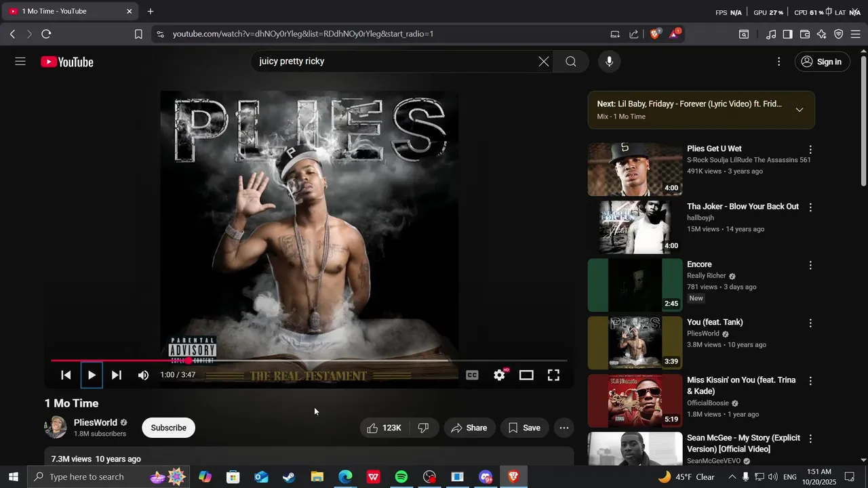
Task: Switch to theater mode
Action: tap(526, 375)
